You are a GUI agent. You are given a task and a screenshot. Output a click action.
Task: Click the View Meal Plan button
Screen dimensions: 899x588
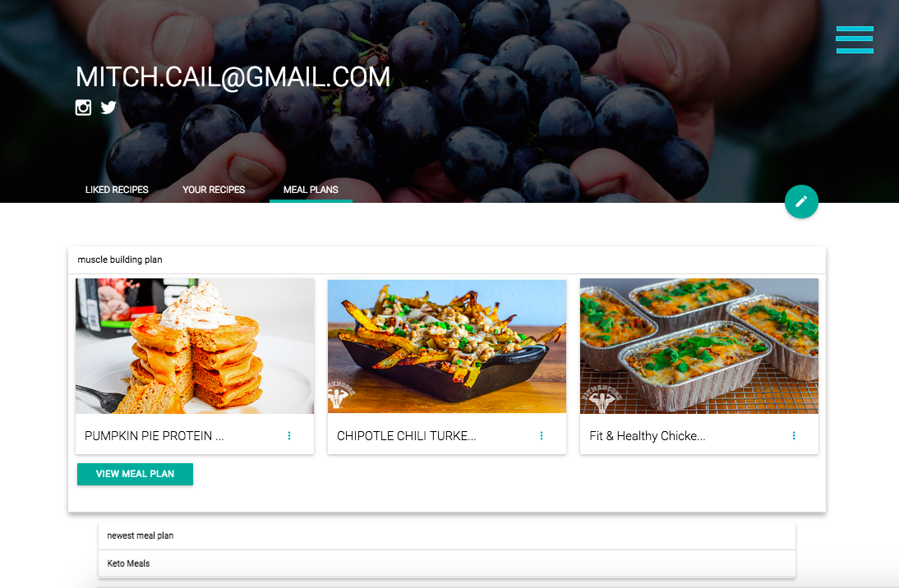135,474
